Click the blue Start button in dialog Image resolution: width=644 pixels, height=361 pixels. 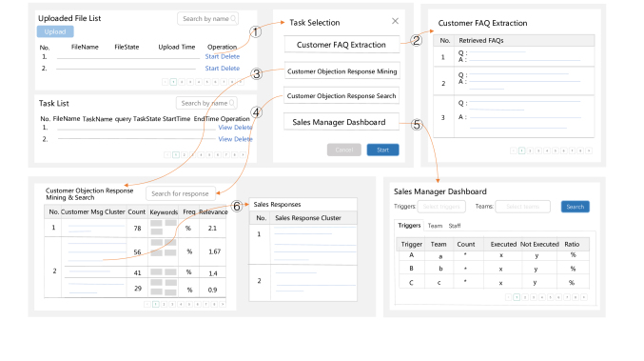point(382,150)
